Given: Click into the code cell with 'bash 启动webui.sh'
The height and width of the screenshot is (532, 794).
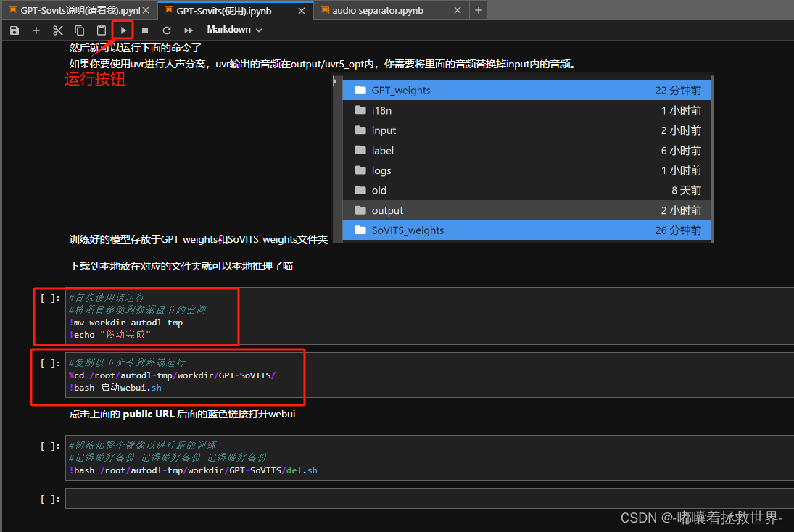Looking at the screenshot, I should [429, 375].
